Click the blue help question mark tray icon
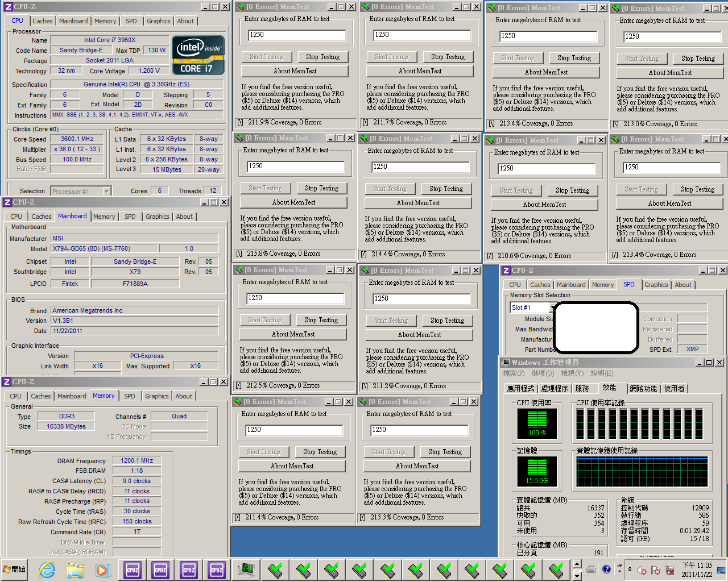Image resolution: width=728 pixels, height=582 pixels. [606, 569]
